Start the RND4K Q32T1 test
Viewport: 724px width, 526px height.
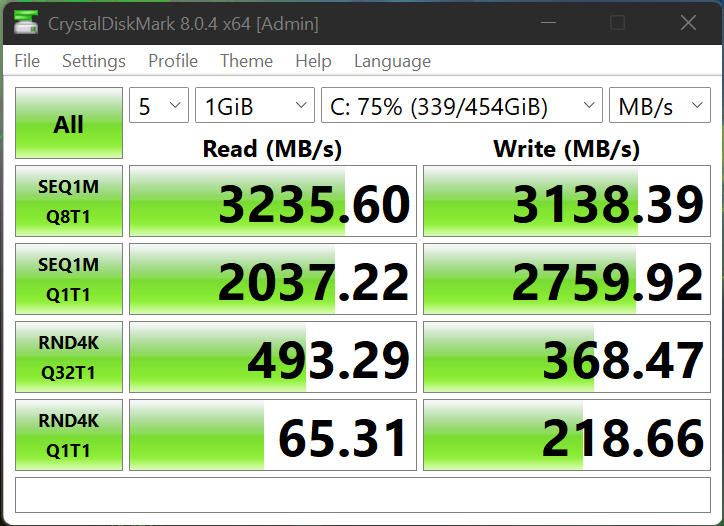(x=69, y=357)
